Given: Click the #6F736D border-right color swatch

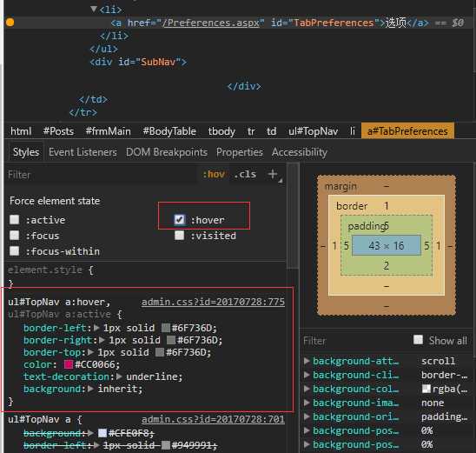Looking at the screenshot, I should coord(171,340).
